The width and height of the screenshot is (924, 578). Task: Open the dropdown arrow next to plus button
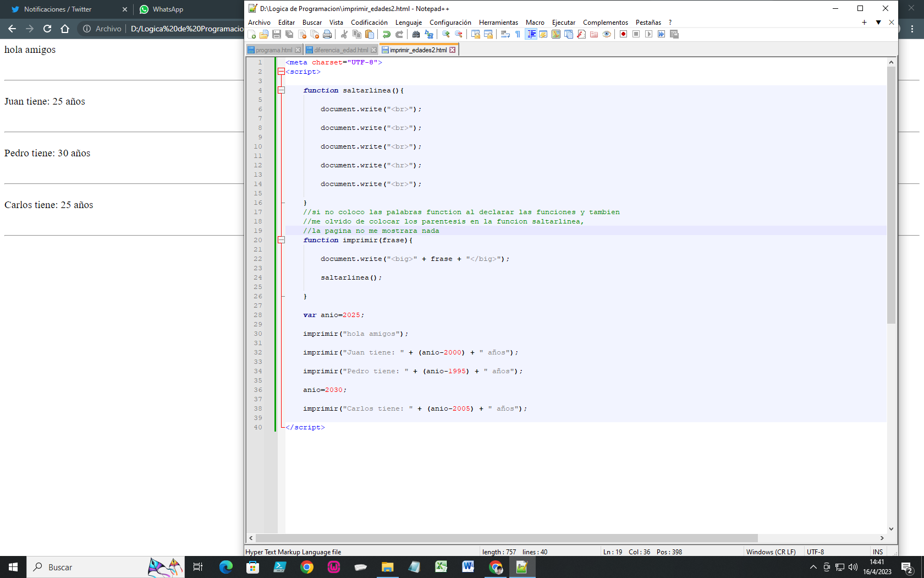coord(878,23)
